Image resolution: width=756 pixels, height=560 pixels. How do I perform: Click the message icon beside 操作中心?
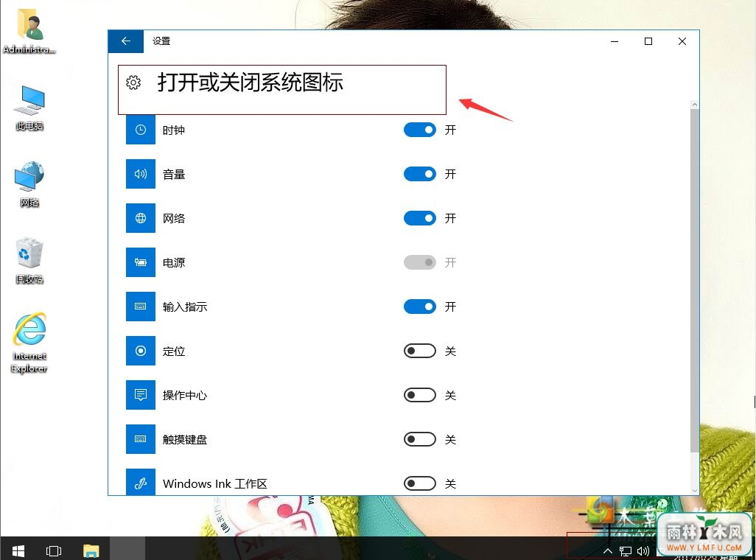[x=140, y=395]
